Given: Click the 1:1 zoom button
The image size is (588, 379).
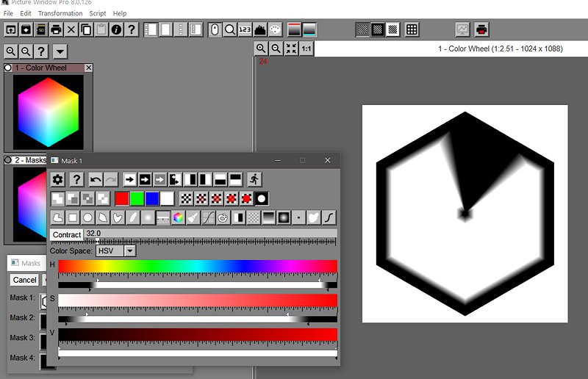Looking at the screenshot, I should coord(306,49).
